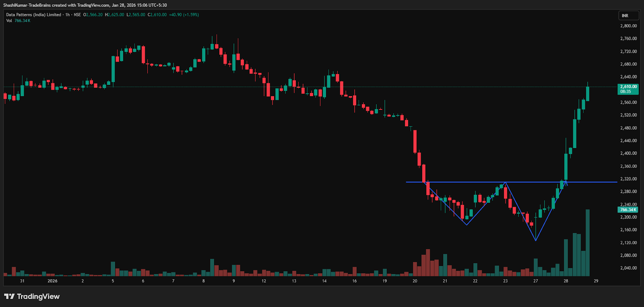This screenshot has width=644, height=307.
Task: Click the date label 28 on time axis
Action: click(566, 281)
